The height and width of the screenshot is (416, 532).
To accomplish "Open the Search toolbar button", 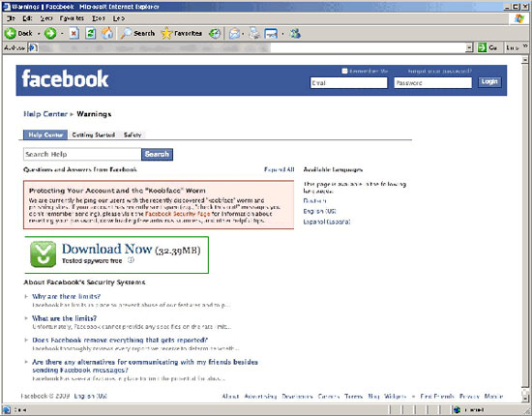I will [x=137, y=33].
